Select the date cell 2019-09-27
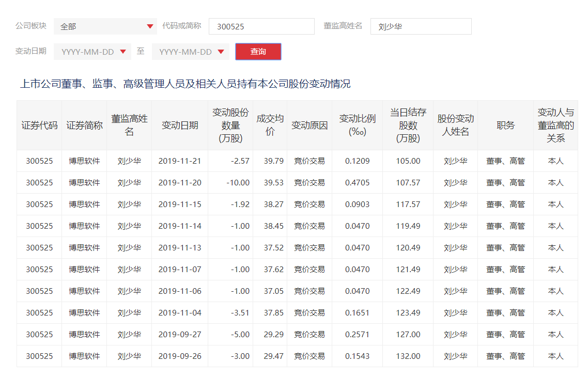The width and height of the screenshot is (588, 378). coord(180,335)
